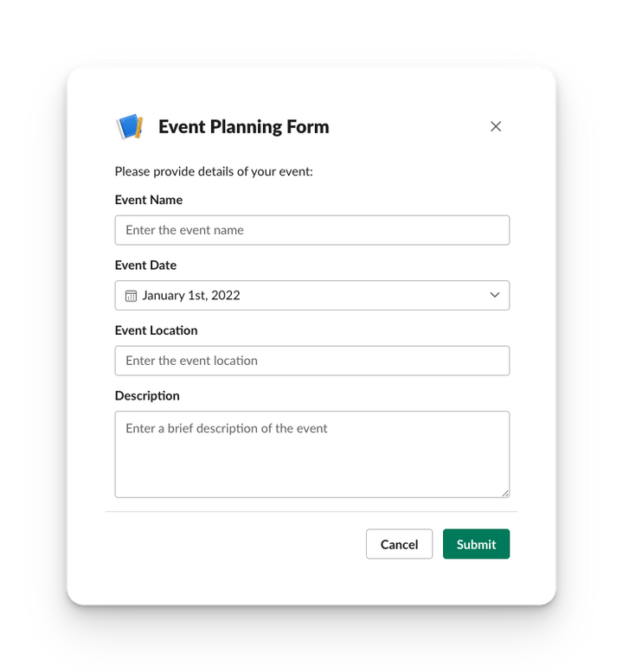Screen dimensions: 623x672
Task: Submit the event planning form
Action: click(x=476, y=544)
